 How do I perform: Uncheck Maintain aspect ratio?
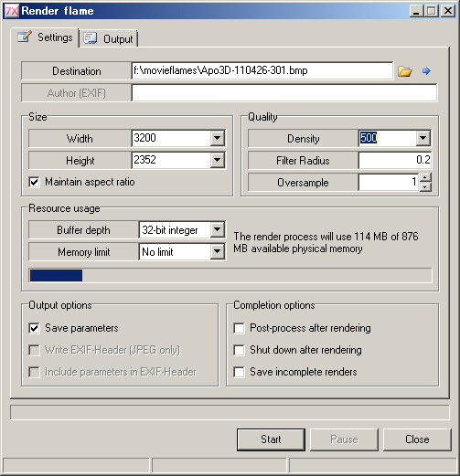[34, 182]
